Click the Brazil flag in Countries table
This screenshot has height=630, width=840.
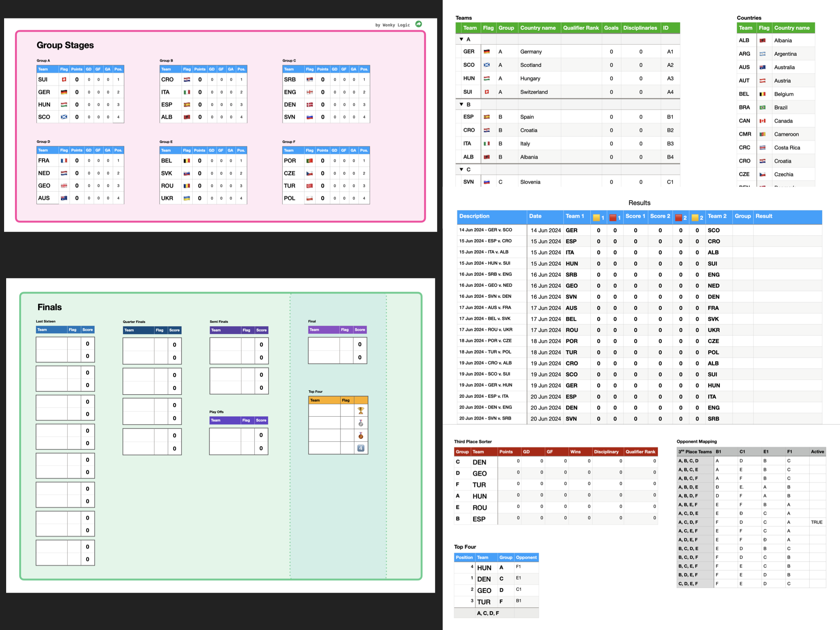pyautogui.click(x=762, y=107)
